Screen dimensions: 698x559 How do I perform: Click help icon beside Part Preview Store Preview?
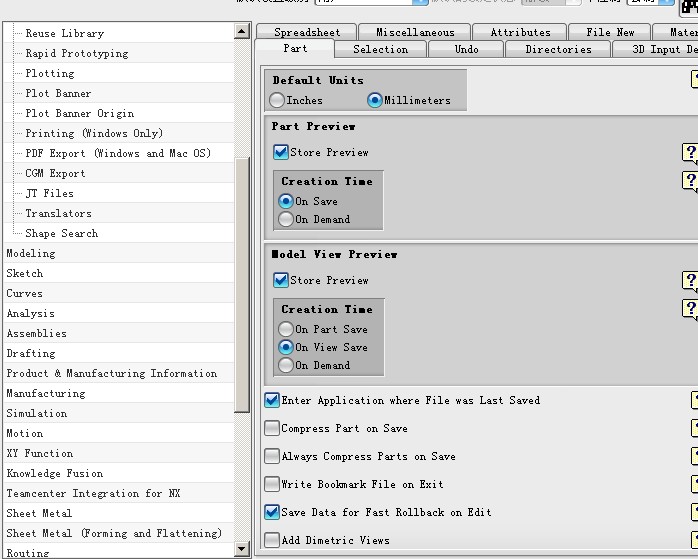[690, 153]
